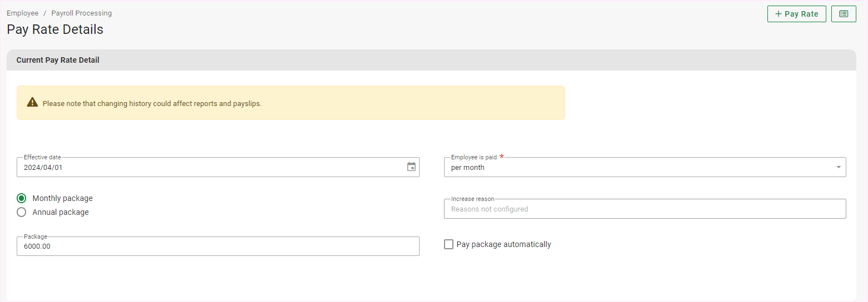This screenshot has height=302, width=868.
Task: Select the Monthly package radio button
Action: click(22, 198)
